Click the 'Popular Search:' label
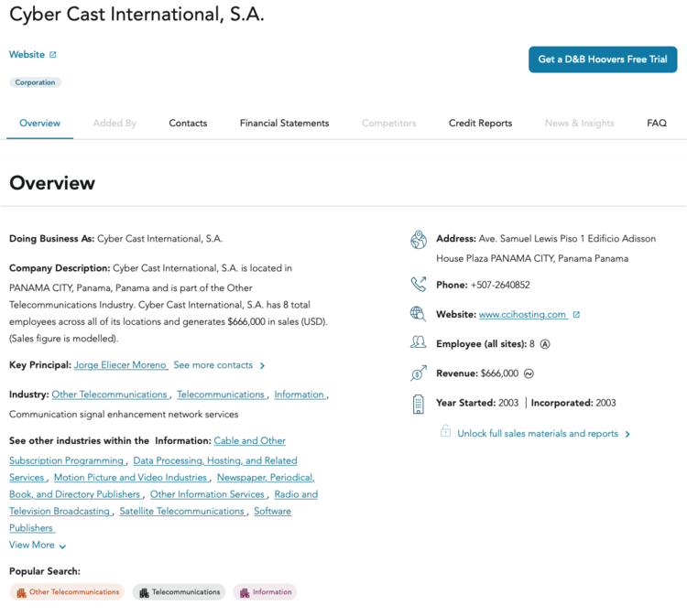The height and width of the screenshot is (616, 687). pos(45,571)
